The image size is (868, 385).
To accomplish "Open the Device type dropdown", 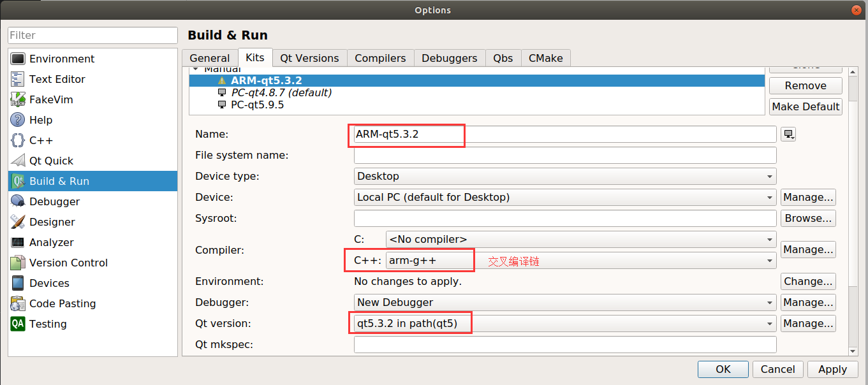I will coord(565,176).
